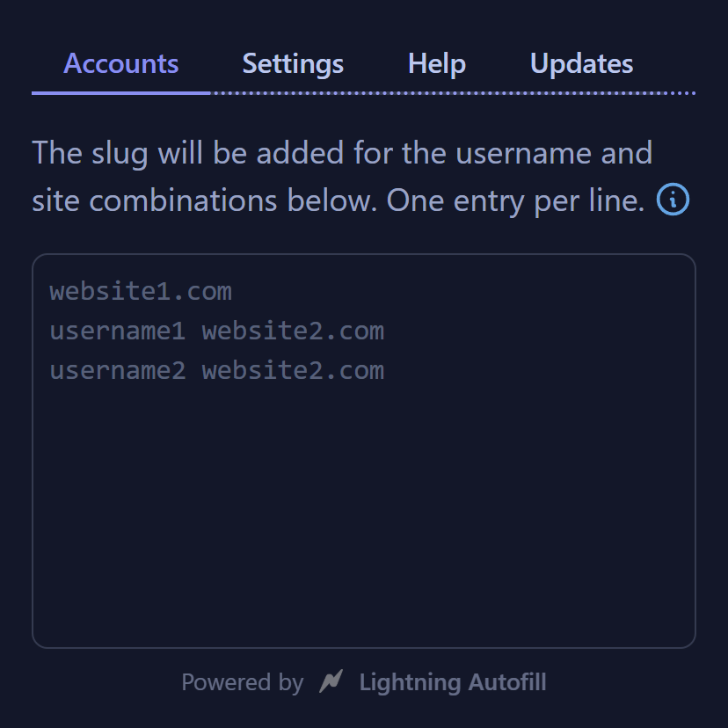Click the slug instruction text
The height and width of the screenshot is (728, 728).
coord(343,176)
